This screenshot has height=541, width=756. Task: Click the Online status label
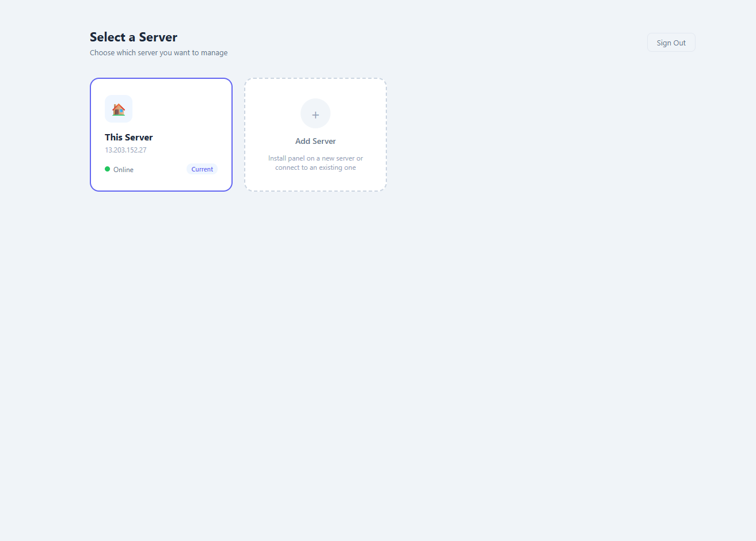[x=123, y=170]
